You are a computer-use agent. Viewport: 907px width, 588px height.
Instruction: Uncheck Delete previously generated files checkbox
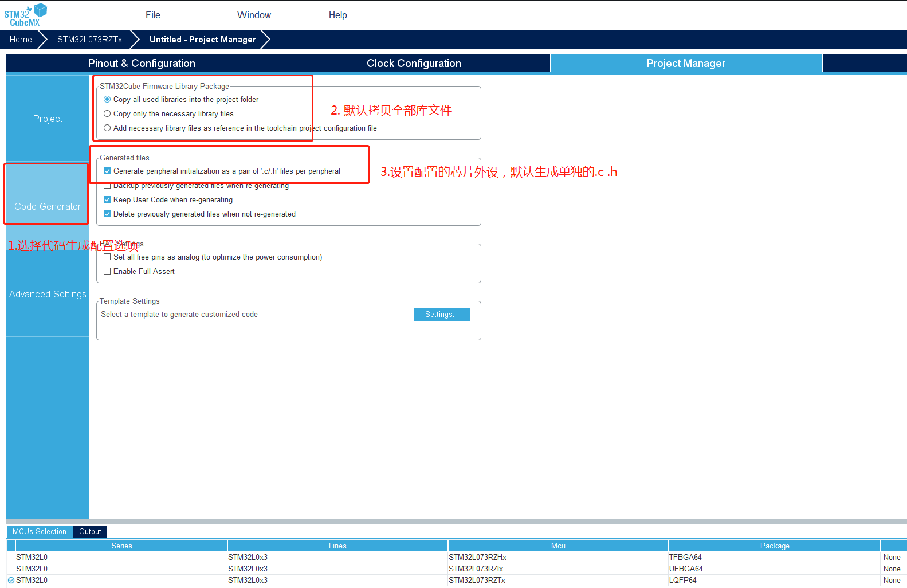tap(107, 214)
